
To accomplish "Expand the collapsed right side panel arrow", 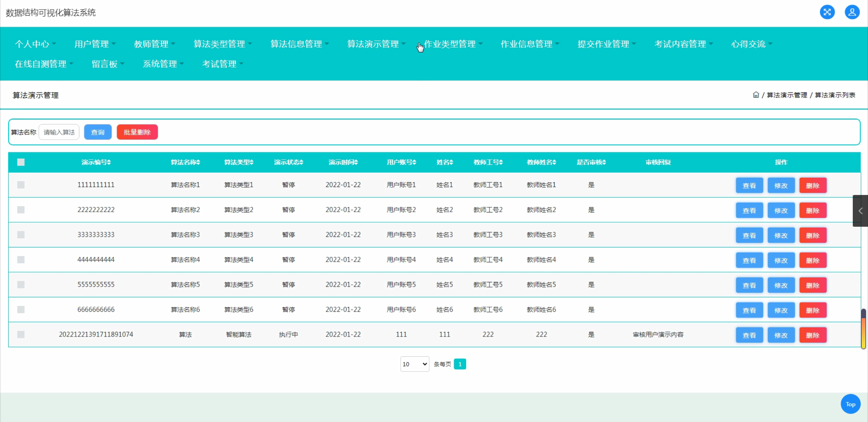I will [x=860, y=211].
